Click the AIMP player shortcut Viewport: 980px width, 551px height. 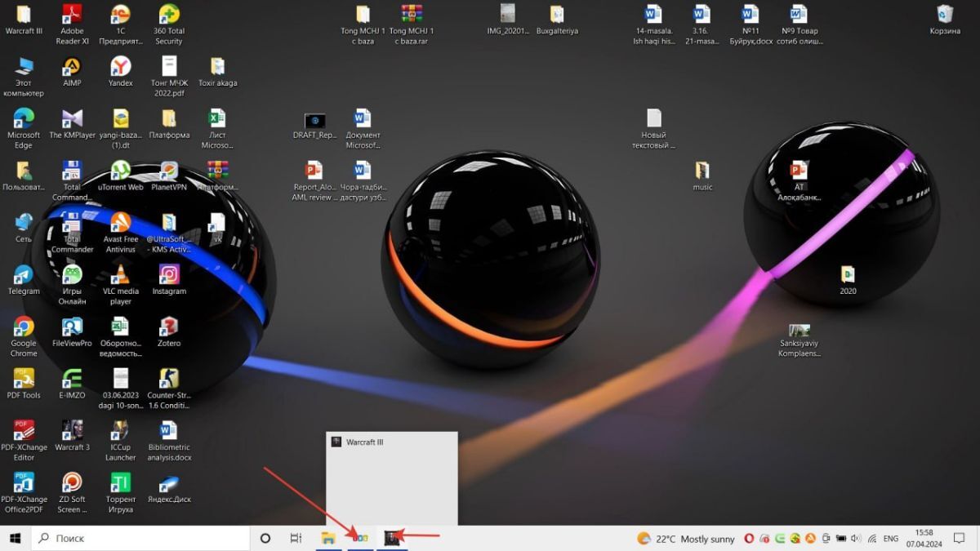(72, 67)
